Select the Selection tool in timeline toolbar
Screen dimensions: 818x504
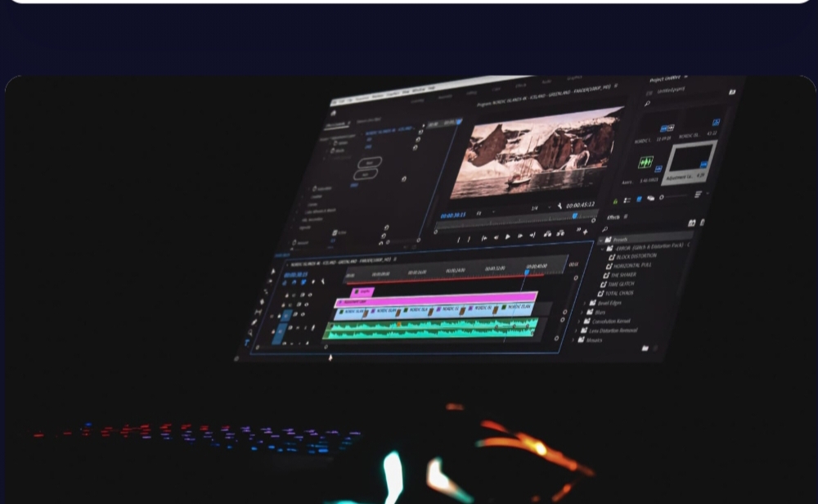pyautogui.click(x=272, y=272)
